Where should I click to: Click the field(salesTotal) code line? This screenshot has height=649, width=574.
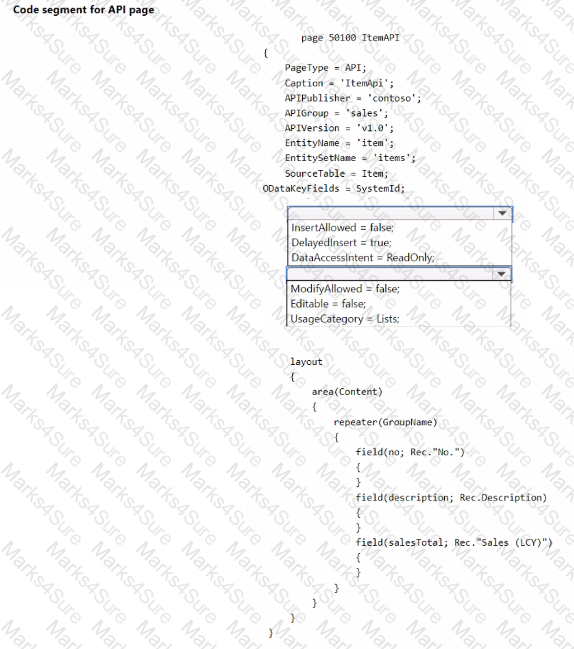[454, 542]
